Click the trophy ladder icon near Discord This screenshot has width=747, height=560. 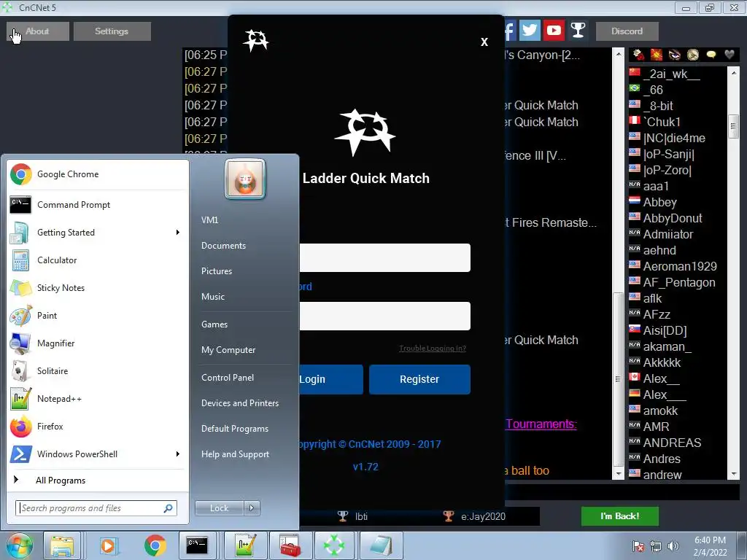[578, 31]
